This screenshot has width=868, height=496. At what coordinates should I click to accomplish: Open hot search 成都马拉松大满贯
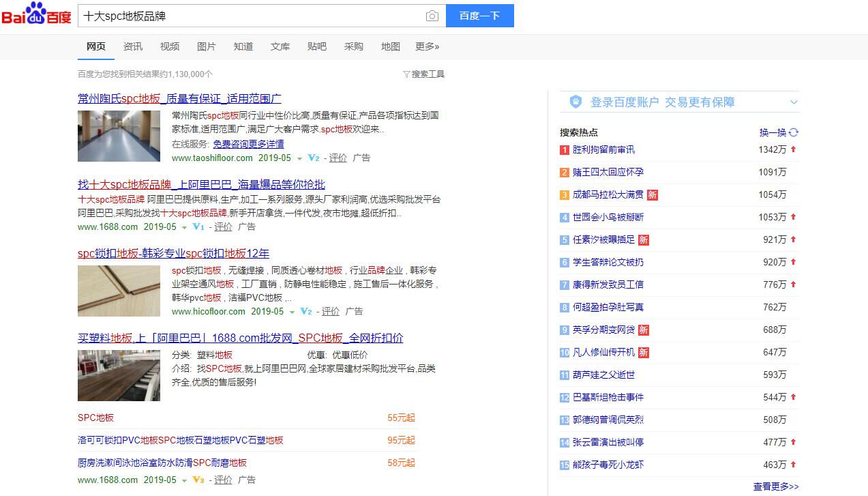(608, 194)
